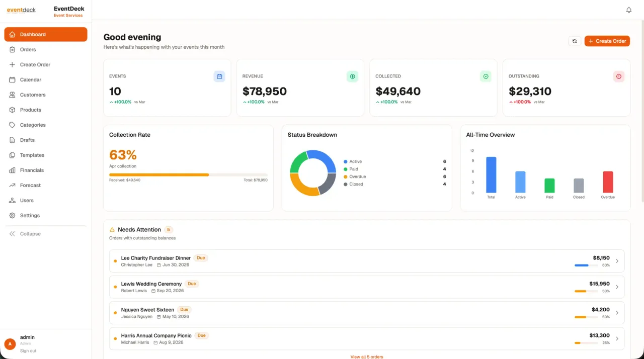This screenshot has height=359, width=644.
Task: Click the Apr collection rate progress bar
Action: pyautogui.click(x=188, y=174)
